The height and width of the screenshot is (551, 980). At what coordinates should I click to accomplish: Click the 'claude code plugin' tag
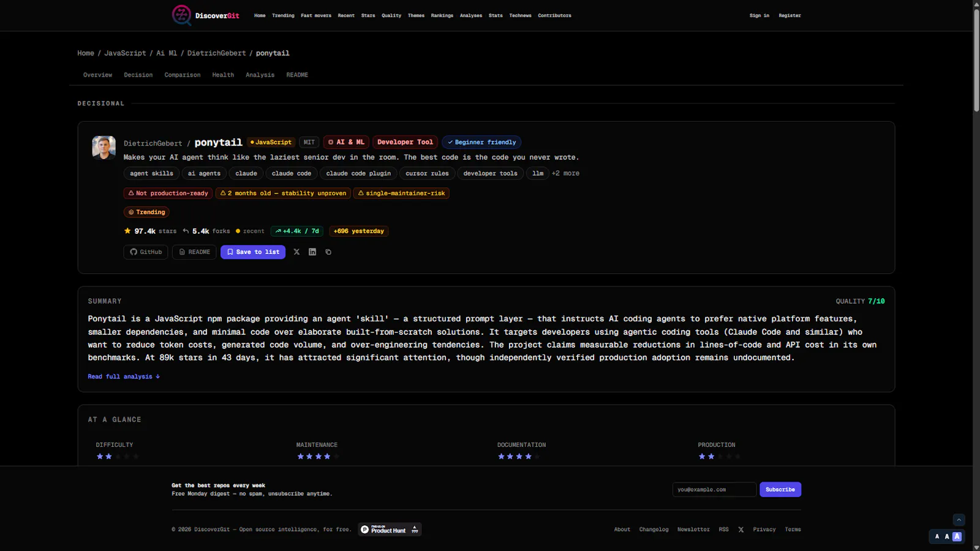358,173
